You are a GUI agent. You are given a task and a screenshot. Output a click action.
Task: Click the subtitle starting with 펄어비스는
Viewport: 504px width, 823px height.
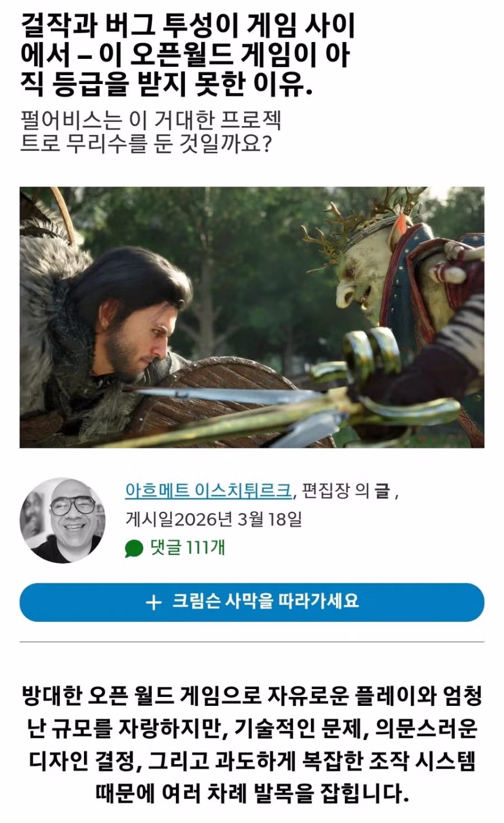(x=150, y=132)
